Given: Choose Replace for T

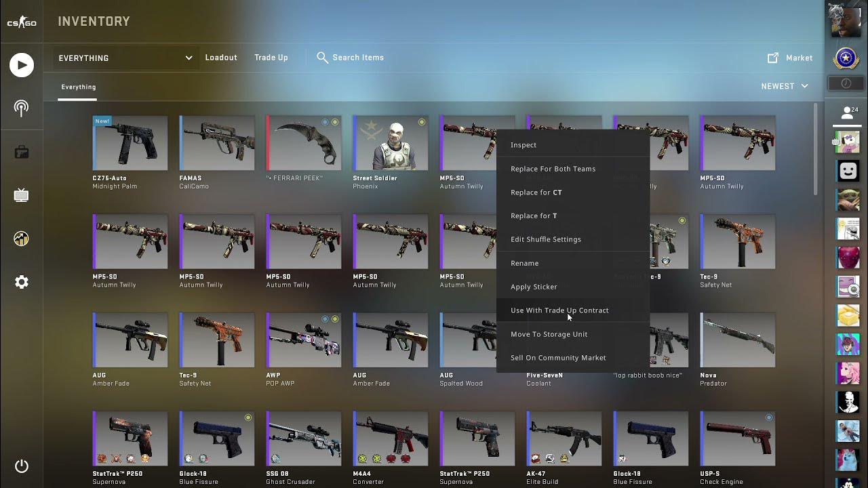Looking at the screenshot, I should point(573,216).
